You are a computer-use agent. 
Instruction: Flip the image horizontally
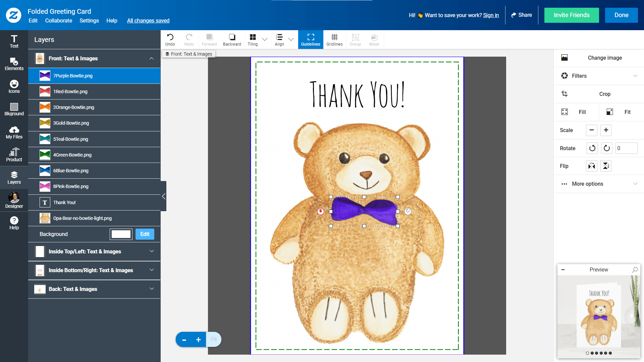(591, 166)
